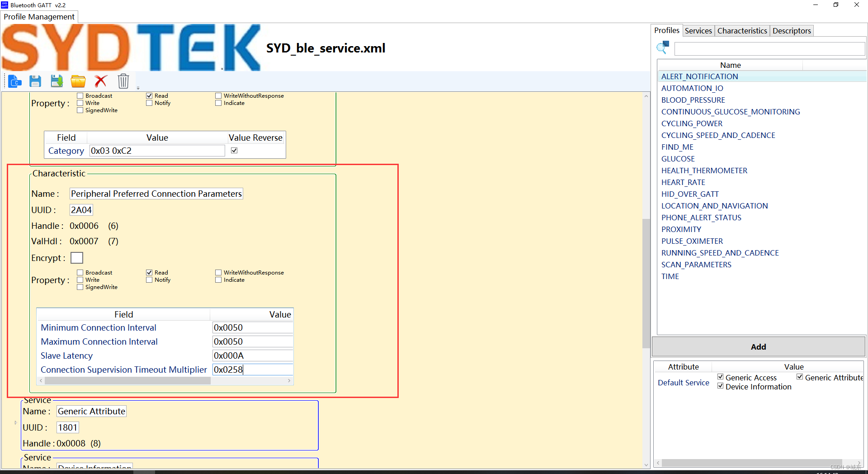Open the toolbar overflow arrow
Screen dimensions: 868x474
coord(138,88)
